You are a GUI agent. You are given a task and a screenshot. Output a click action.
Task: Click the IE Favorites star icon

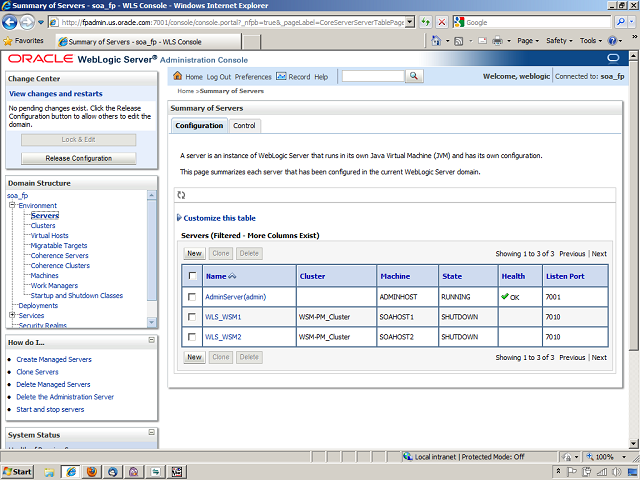(x=9, y=41)
